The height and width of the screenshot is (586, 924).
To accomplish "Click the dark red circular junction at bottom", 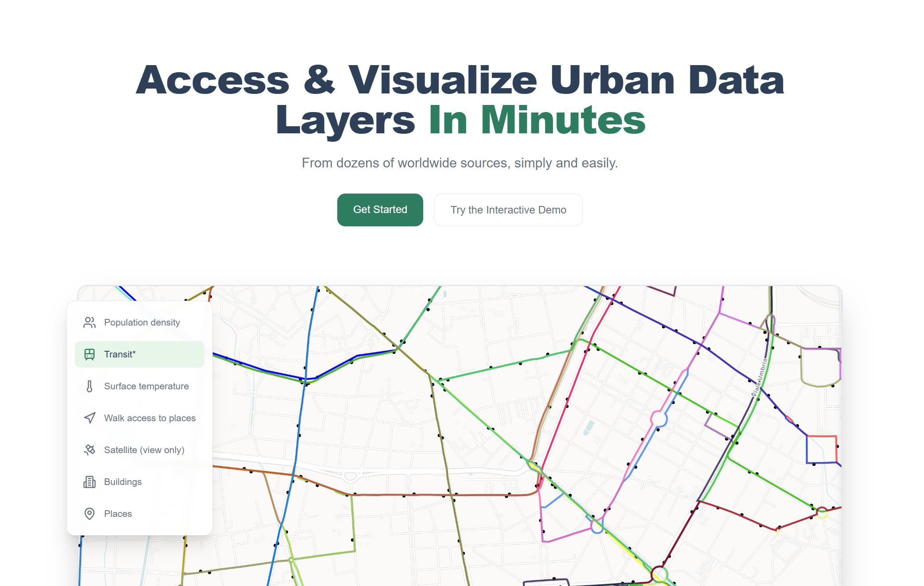I will click(659, 574).
